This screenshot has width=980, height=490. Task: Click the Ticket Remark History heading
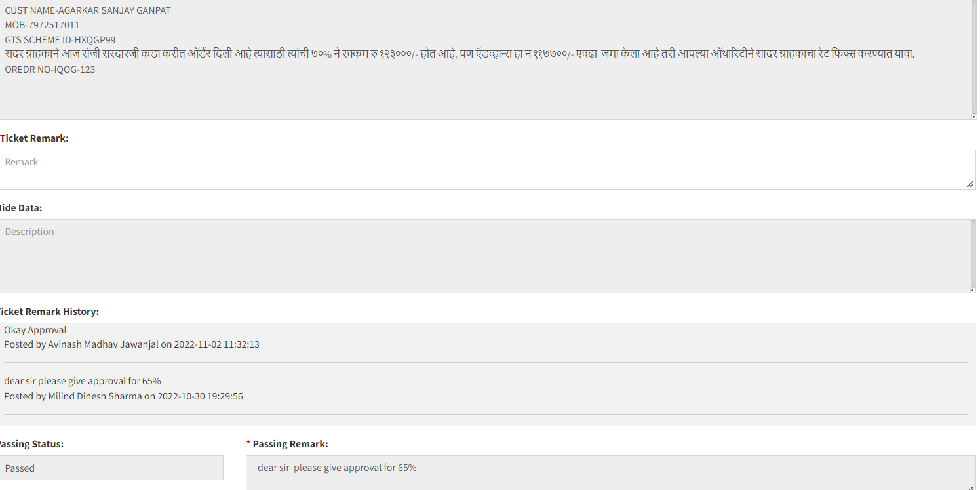[49, 312]
